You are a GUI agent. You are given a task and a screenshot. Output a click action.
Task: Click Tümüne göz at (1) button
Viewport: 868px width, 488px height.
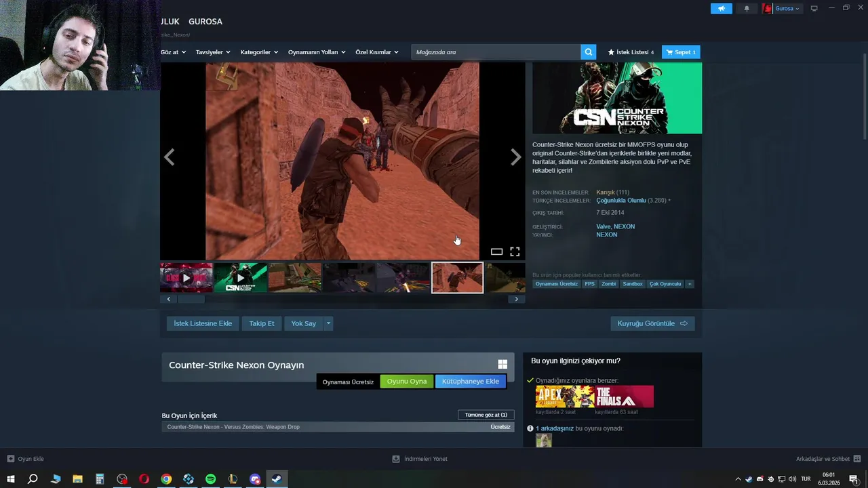click(x=486, y=415)
